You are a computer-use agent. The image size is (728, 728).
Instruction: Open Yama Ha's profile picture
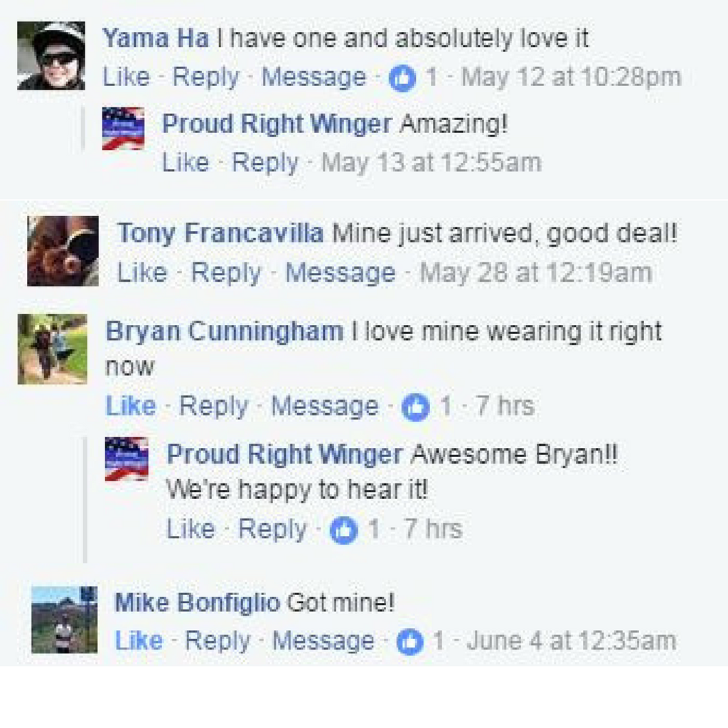click(x=51, y=55)
